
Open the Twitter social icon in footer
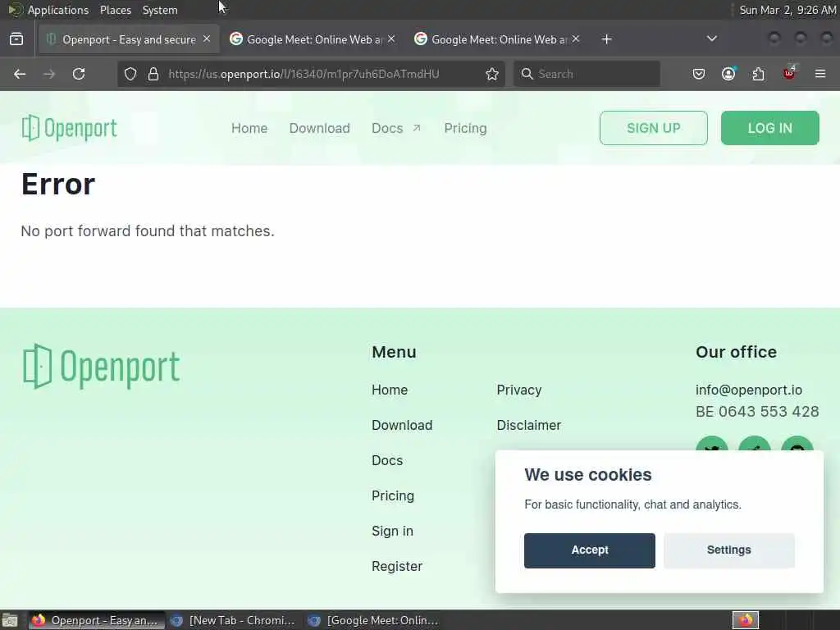(x=711, y=444)
